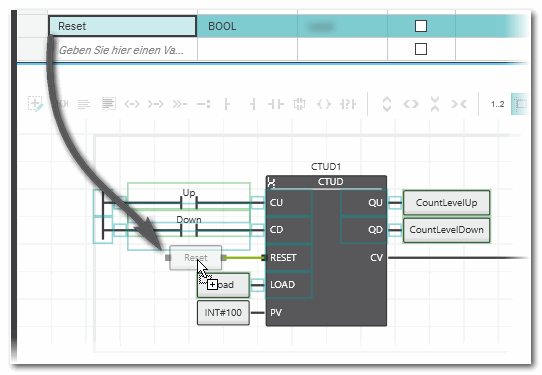Tick the checkbox in the empty variable row

click(421, 49)
